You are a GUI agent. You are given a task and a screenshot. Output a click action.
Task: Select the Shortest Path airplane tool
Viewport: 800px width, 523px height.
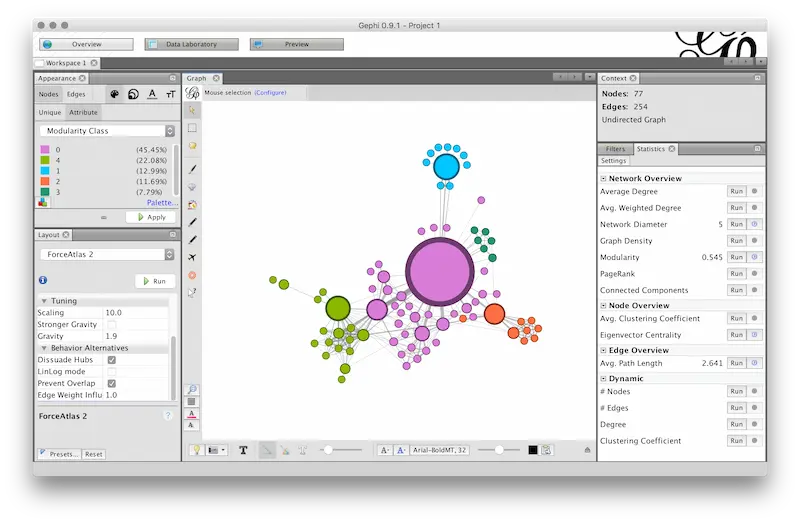pyautogui.click(x=192, y=257)
